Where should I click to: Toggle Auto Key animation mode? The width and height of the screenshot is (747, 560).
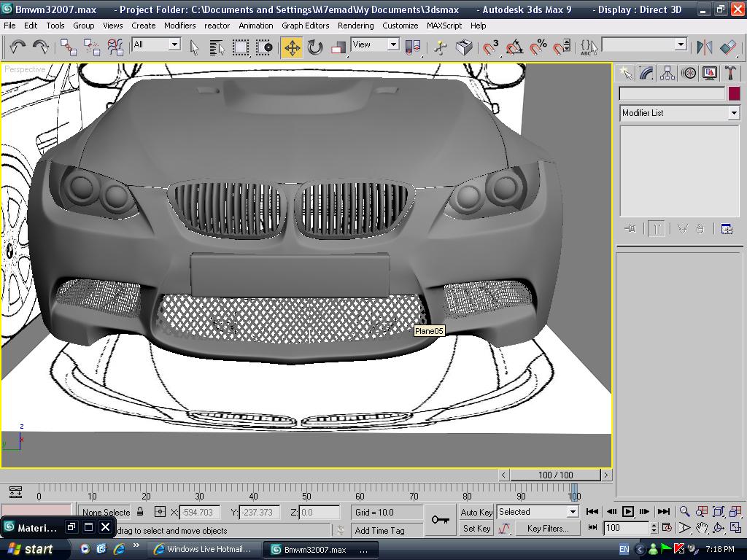click(x=476, y=512)
